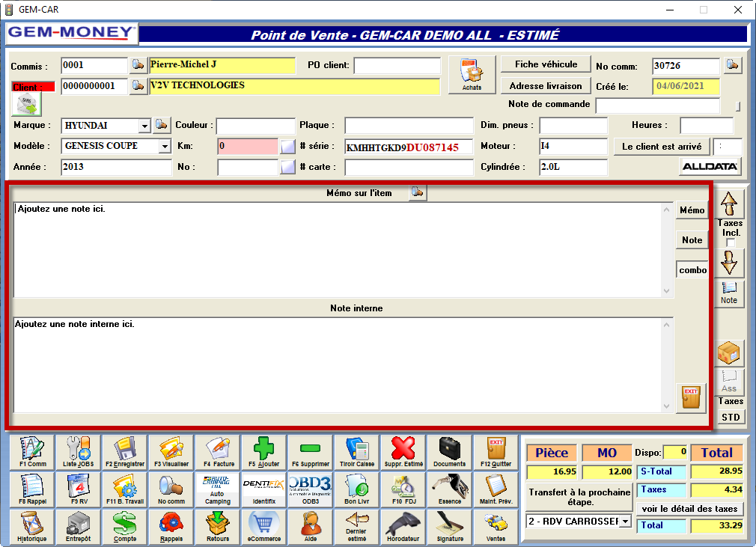Open Achats purchases icon
This screenshot has height=547, width=756.
(x=472, y=74)
